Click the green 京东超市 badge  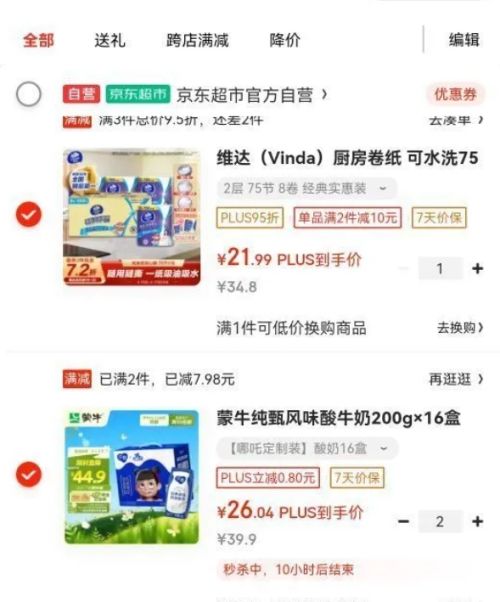[138, 94]
